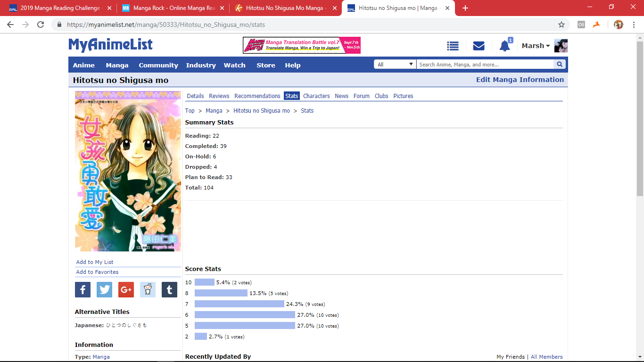This screenshot has height=362, width=644.
Task: Open Watch menu in navigation bar
Action: point(235,65)
